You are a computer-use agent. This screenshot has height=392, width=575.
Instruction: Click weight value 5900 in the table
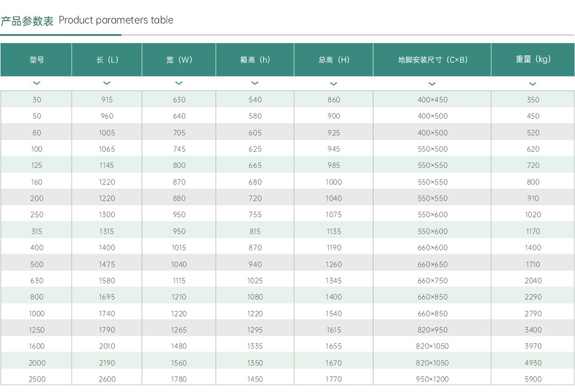pyautogui.click(x=533, y=379)
